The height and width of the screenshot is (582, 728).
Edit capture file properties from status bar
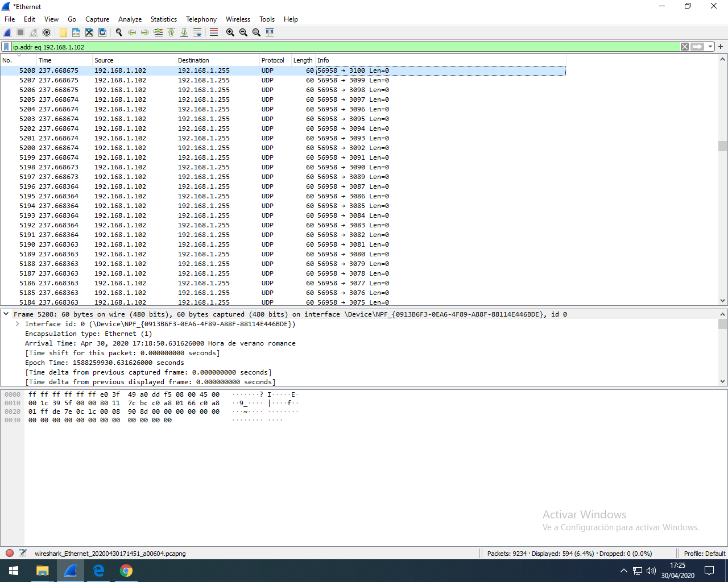[x=23, y=553]
